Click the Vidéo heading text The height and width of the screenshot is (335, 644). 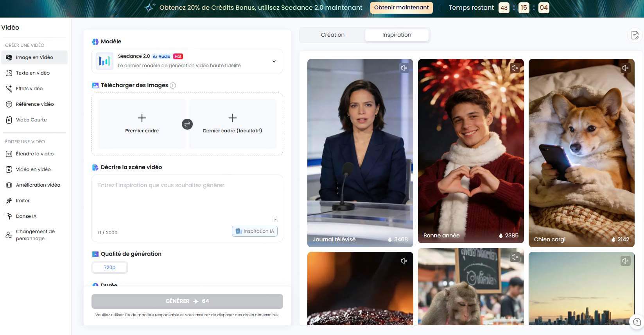(10, 28)
